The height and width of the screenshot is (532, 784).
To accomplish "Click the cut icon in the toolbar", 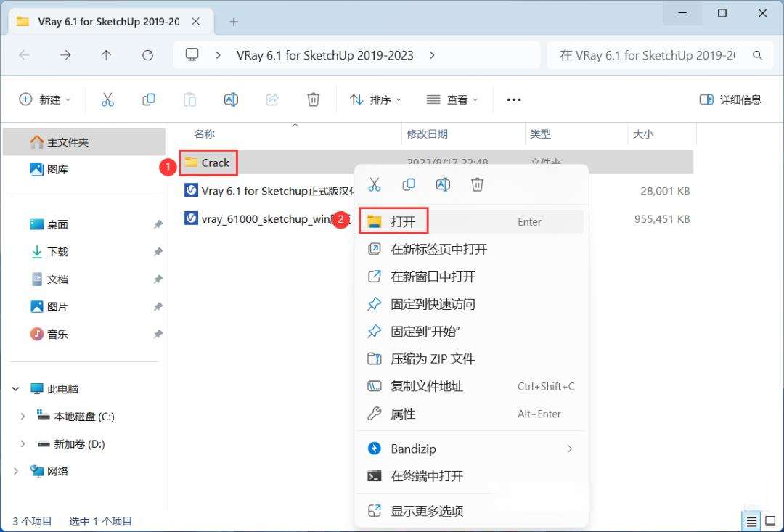I will pyautogui.click(x=107, y=99).
